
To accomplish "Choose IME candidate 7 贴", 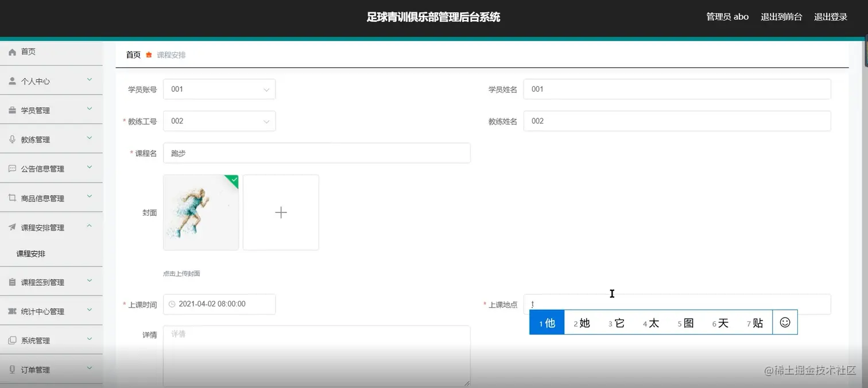I will tap(755, 323).
